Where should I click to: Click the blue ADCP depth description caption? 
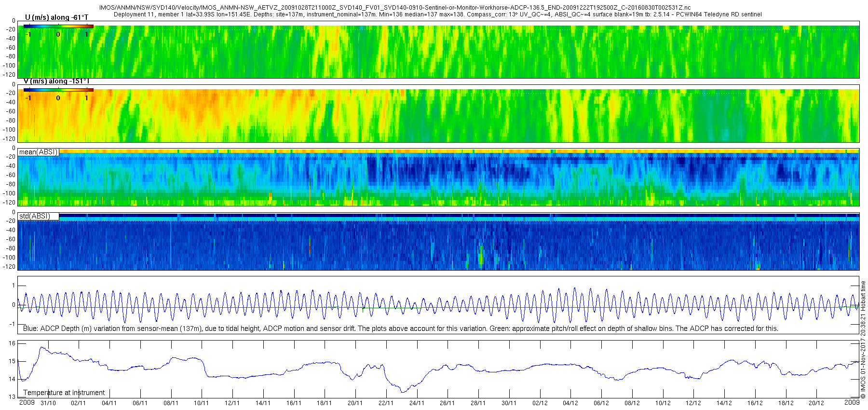point(401,328)
